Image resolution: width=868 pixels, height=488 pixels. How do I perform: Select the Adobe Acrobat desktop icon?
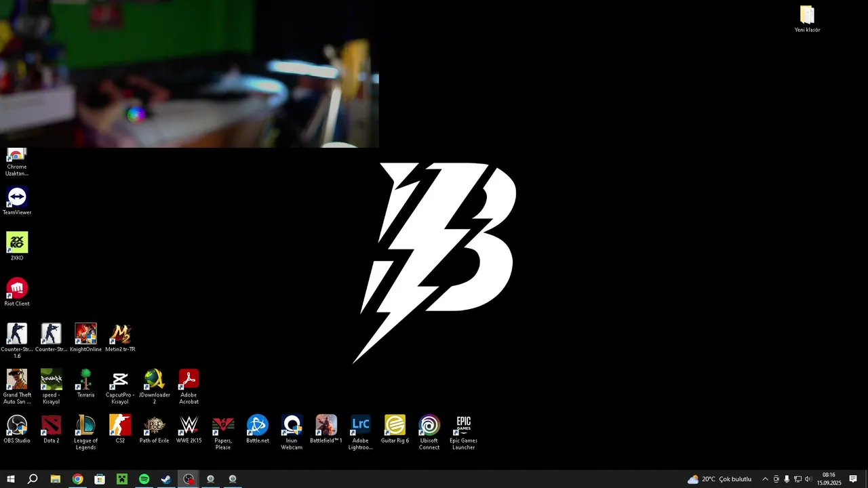tap(189, 386)
